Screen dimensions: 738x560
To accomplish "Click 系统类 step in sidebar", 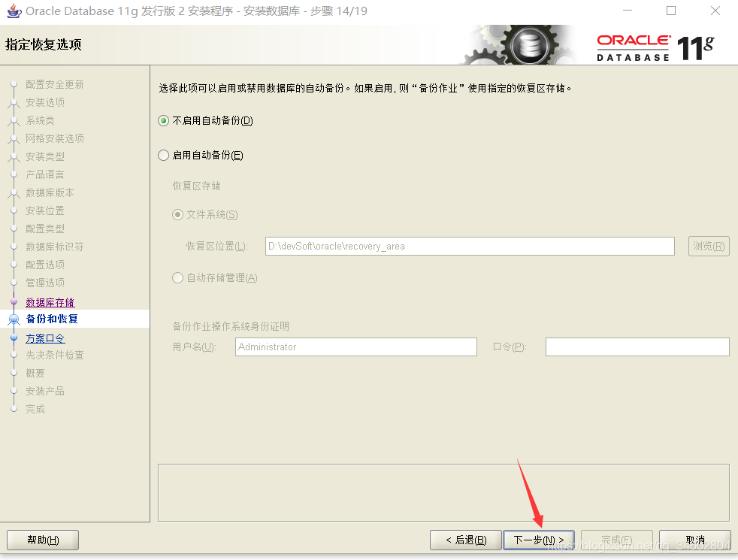I will [x=40, y=120].
